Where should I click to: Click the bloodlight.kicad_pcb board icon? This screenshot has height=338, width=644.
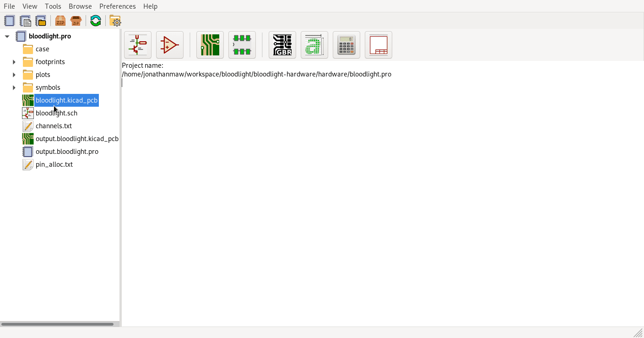[x=28, y=100]
